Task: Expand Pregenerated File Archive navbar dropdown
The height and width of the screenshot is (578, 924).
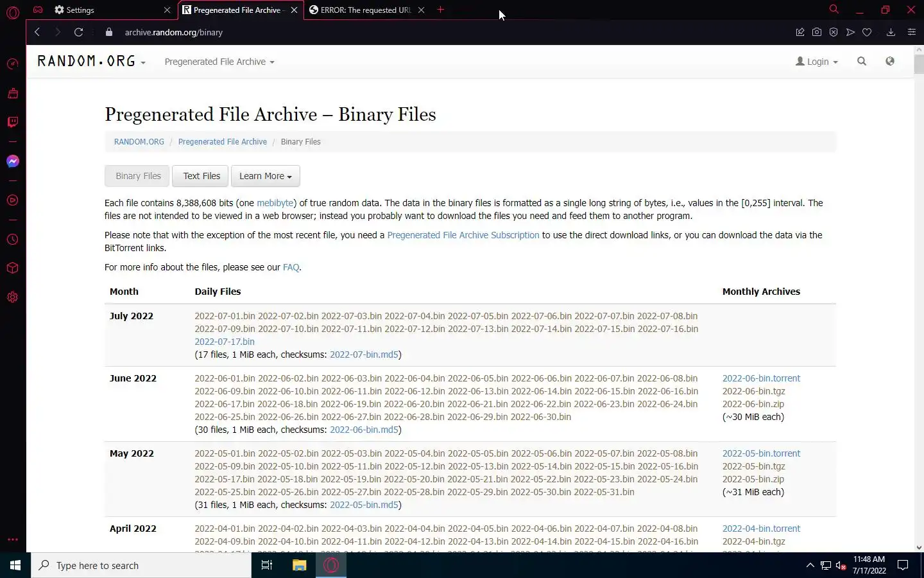Action: [219, 62]
